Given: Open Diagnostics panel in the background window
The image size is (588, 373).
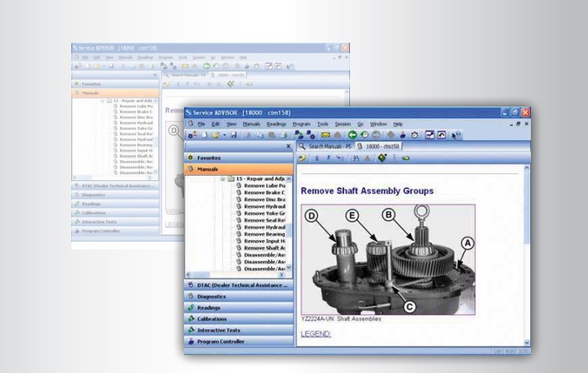Looking at the screenshot, I should pos(116,195).
